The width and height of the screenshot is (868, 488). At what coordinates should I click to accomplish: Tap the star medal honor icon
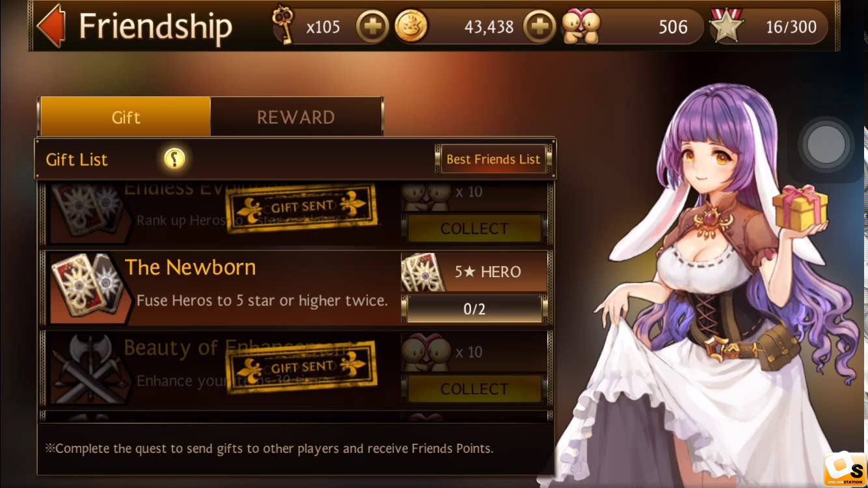[728, 26]
